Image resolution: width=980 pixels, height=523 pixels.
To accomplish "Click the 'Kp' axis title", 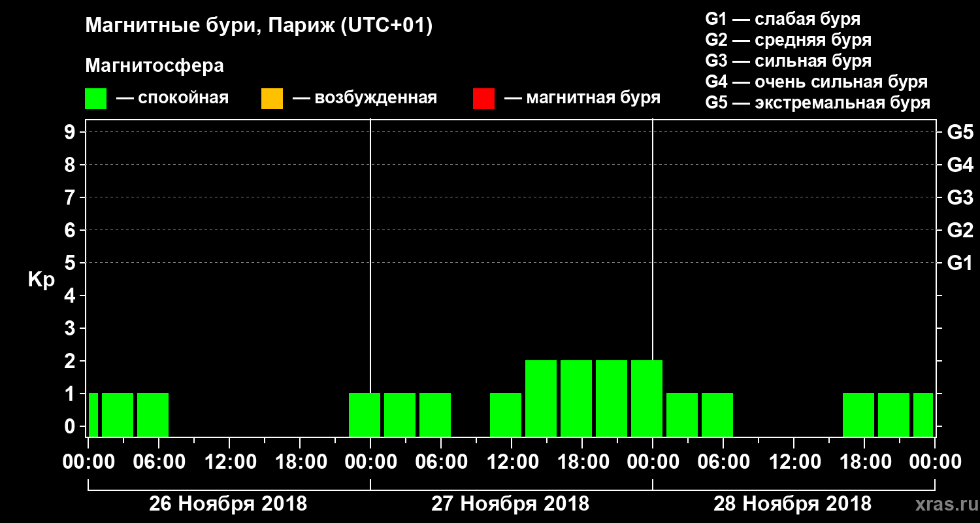I will click(41, 280).
